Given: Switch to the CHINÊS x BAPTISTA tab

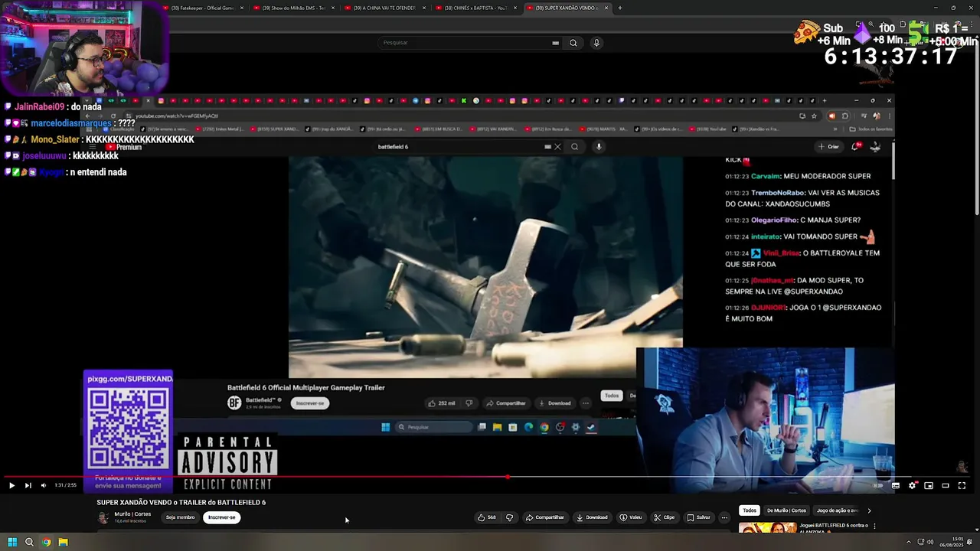Looking at the screenshot, I should tap(476, 8).
